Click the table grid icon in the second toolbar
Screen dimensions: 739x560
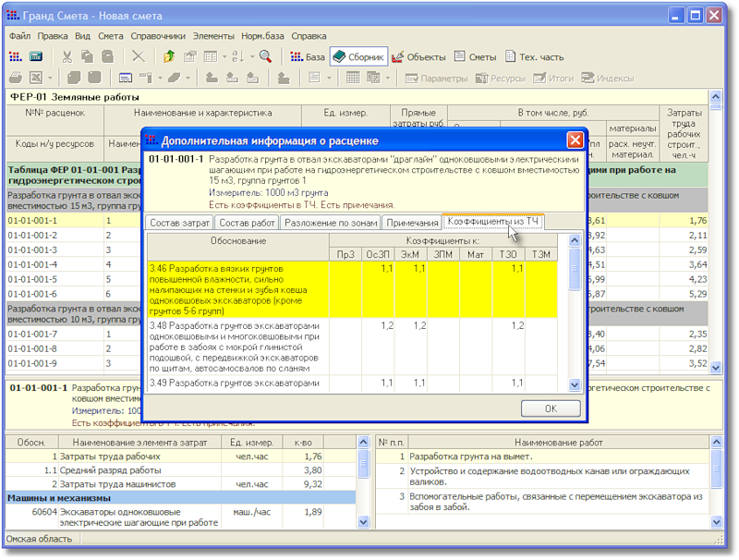[x=353, y=78]
